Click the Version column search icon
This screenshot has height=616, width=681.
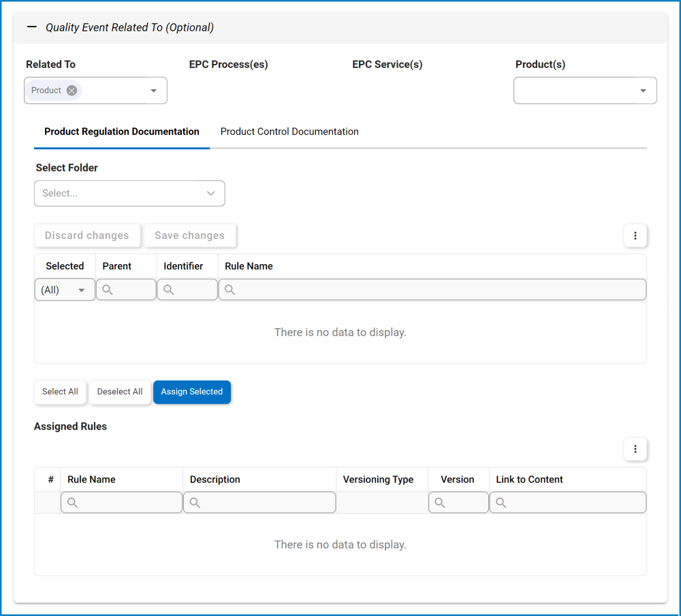(x=440, y=502)
